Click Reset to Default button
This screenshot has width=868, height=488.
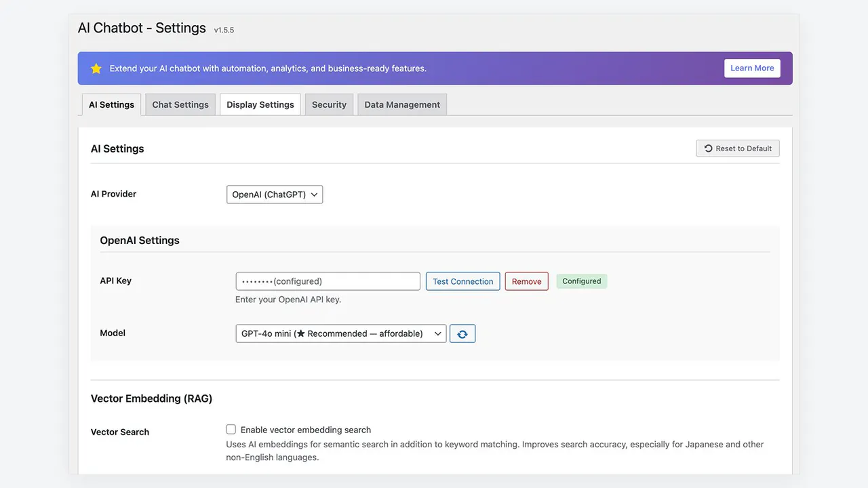pyautogui.click(x=738, y=148)
